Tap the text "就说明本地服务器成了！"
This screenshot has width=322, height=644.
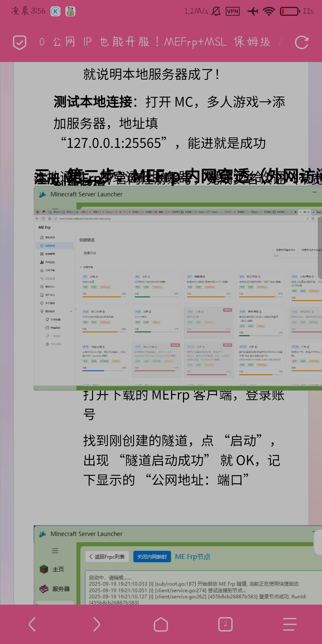tap(152, 74)
